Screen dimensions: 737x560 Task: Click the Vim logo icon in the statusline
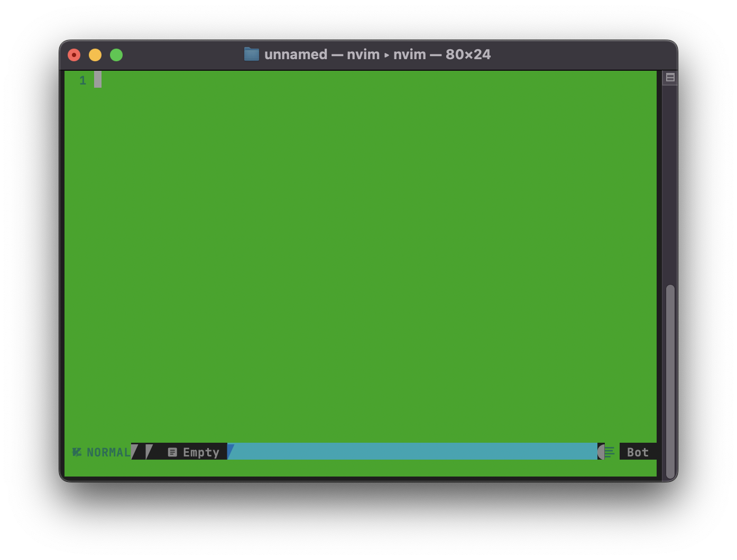click(x=76, y=452)
